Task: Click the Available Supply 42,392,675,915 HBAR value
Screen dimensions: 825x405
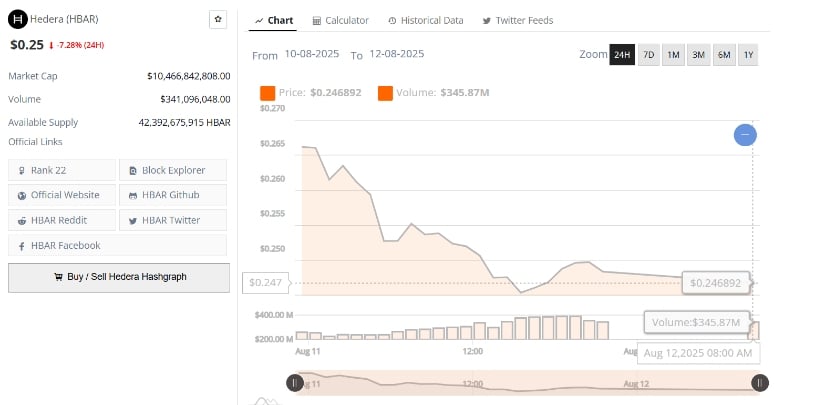Action: [185, 123]
